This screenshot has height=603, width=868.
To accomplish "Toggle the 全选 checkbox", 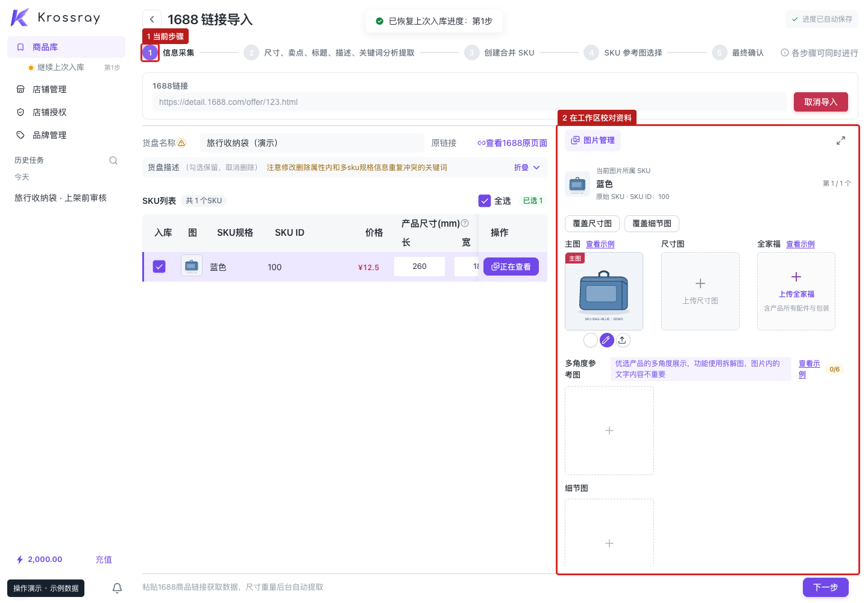I will click(485, 201).
